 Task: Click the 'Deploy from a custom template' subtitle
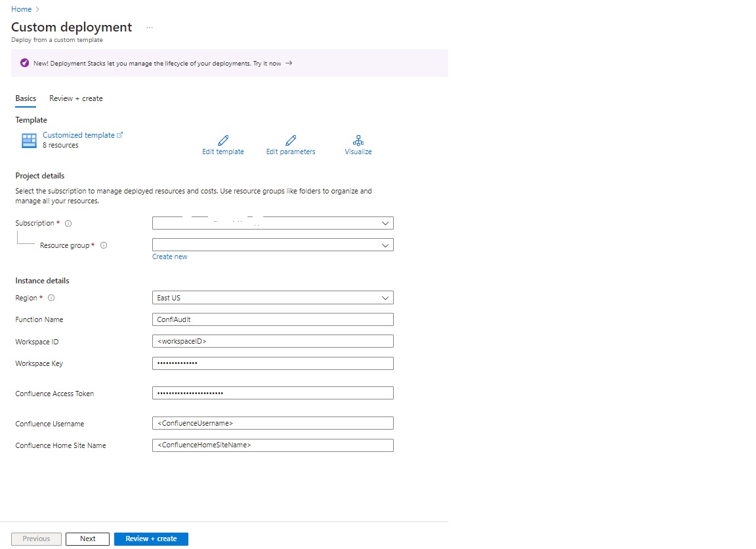(57, 40)
